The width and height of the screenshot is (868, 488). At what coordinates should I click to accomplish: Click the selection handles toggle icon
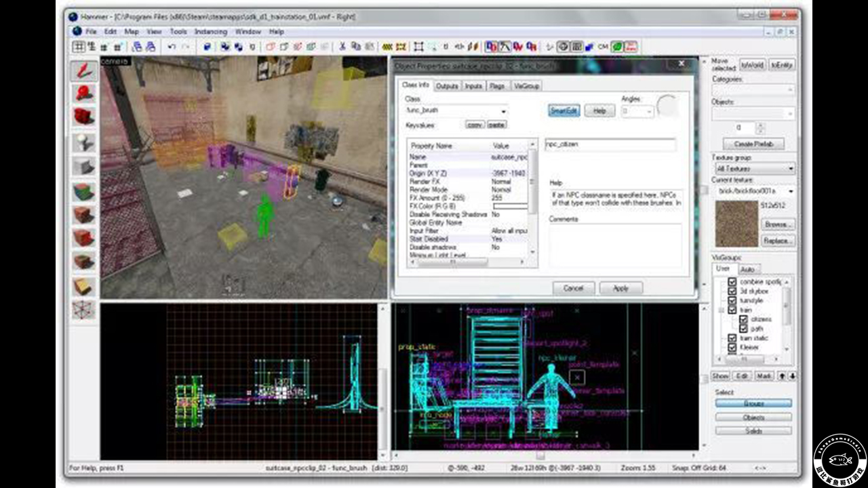tap(419, 47)
